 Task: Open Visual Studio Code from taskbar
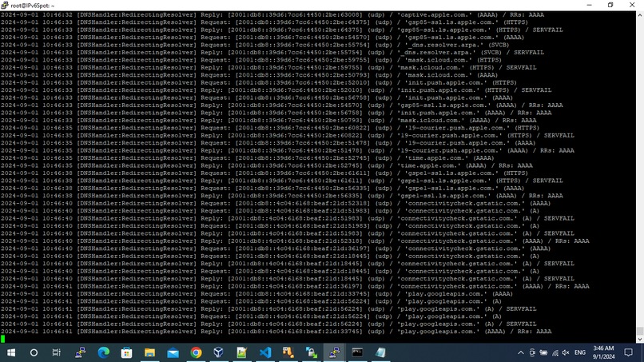click(x=265, y=352)
